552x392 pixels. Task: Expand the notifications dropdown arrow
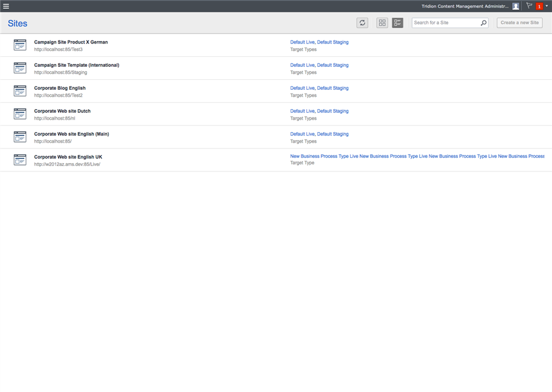click(x=547, y=6)
